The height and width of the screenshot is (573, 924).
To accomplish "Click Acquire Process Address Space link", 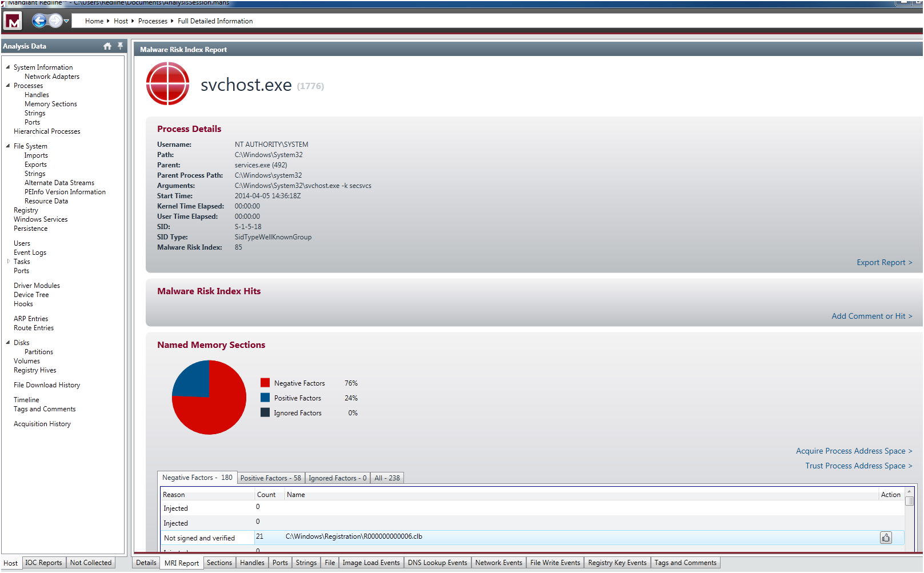I will [x=854, y=451].
